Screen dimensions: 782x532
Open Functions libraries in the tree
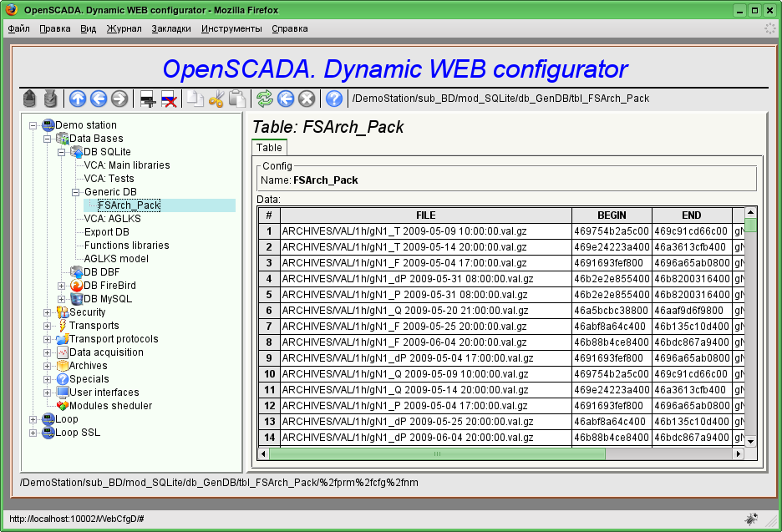[127, 246]
